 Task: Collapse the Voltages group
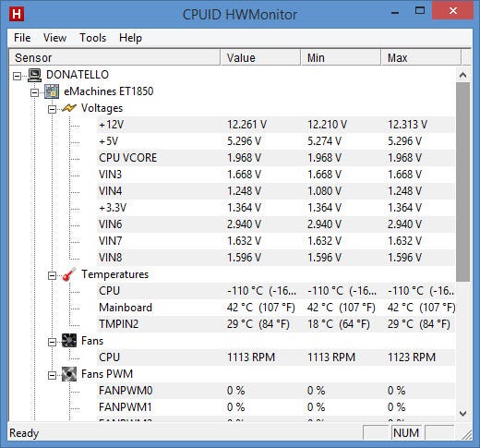coord(52,109)
